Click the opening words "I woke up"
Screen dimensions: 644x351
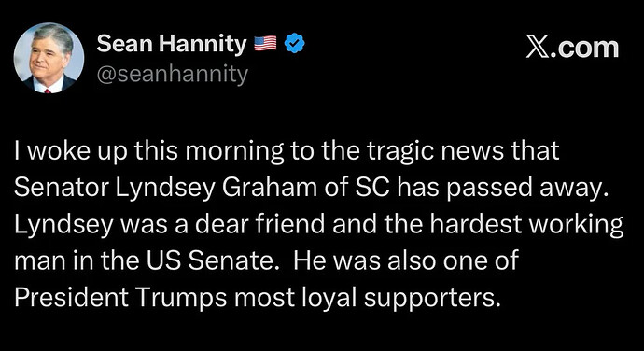pos(65,151)
